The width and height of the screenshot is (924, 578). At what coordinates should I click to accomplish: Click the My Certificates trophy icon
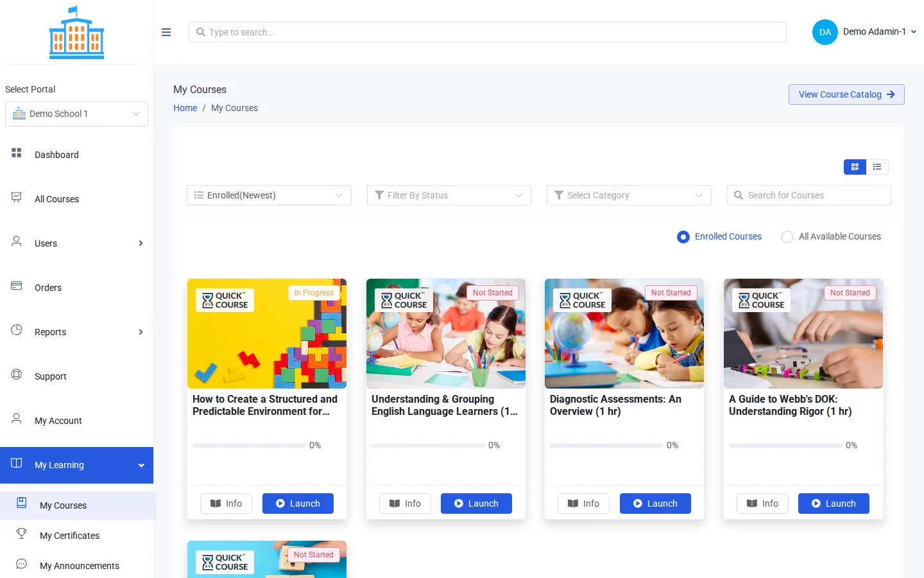pos(21,533)
